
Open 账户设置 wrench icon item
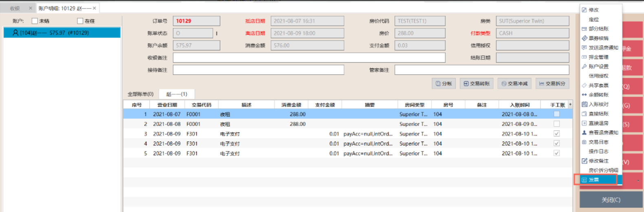click(x=584, y=66)
